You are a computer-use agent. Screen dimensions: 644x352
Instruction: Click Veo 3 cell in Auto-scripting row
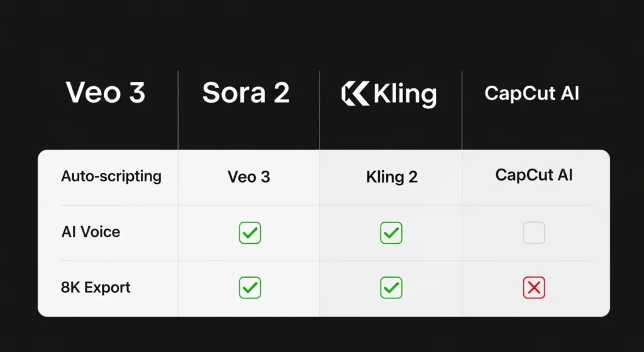pos(249,177)
